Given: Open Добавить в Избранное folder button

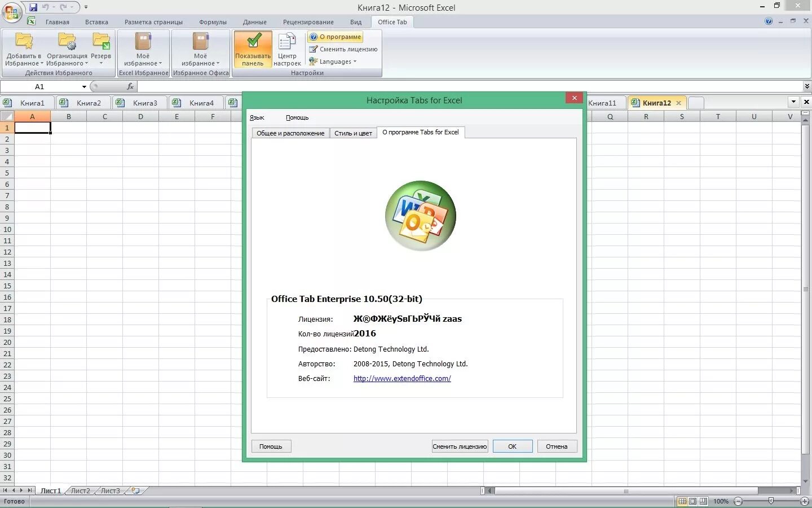Looking at the screenshot, I should [x=24, y=49].
